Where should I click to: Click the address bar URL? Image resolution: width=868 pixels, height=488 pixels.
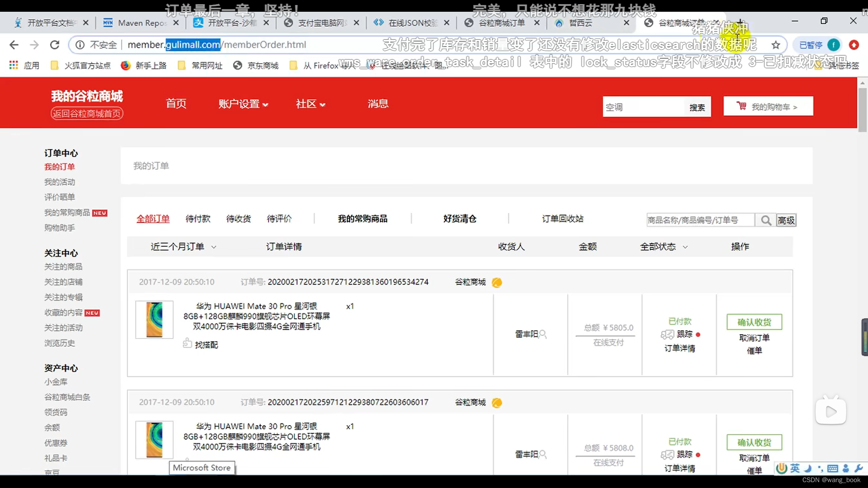click(x=217, y=45)
